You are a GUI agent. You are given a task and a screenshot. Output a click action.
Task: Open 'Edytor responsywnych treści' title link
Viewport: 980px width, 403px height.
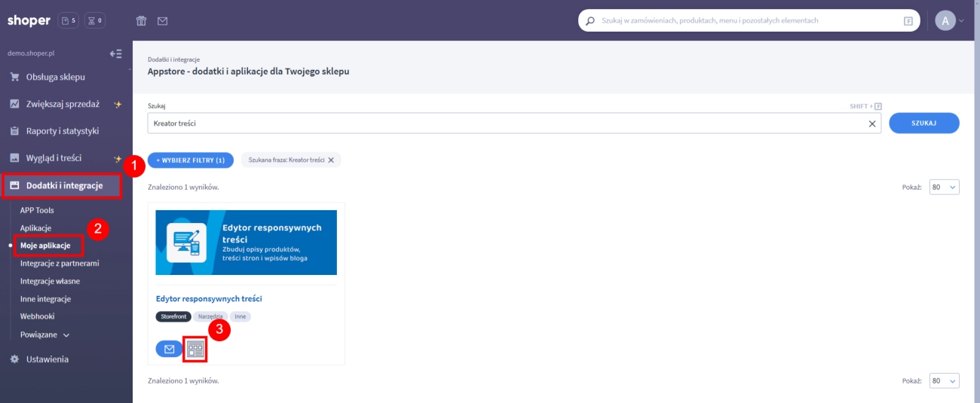[x=209, y=298]
